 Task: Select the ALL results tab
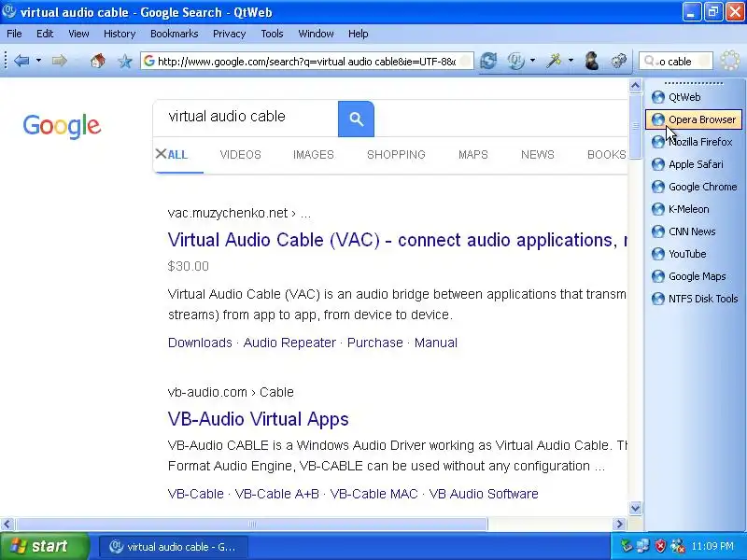(x=177, y=155)
